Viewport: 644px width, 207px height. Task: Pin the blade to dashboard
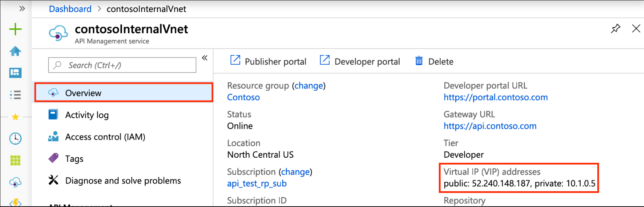point(616,28)
